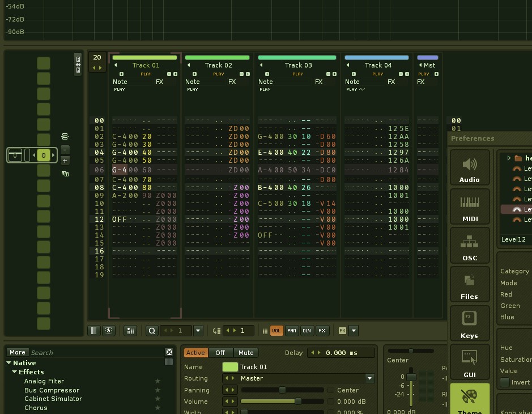Screen dimensions: 532x414
Task: Open the GUI preferences tab
Action: pos(470,363)
